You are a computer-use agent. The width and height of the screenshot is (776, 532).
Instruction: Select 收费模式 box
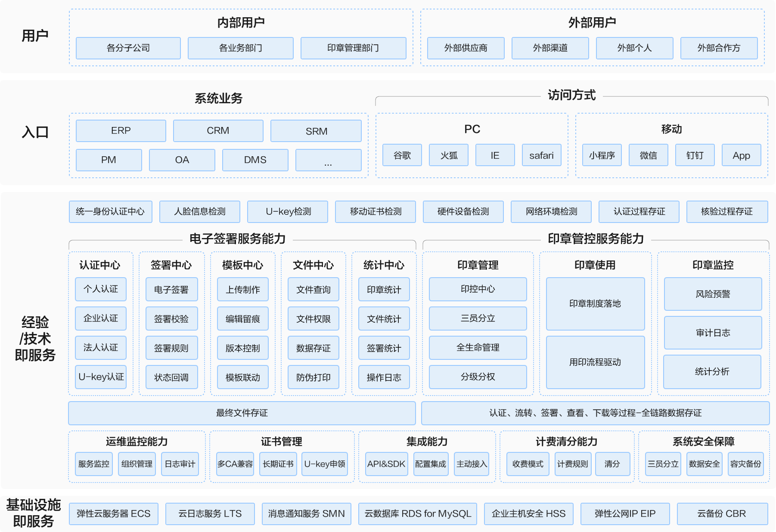point(528,464)
